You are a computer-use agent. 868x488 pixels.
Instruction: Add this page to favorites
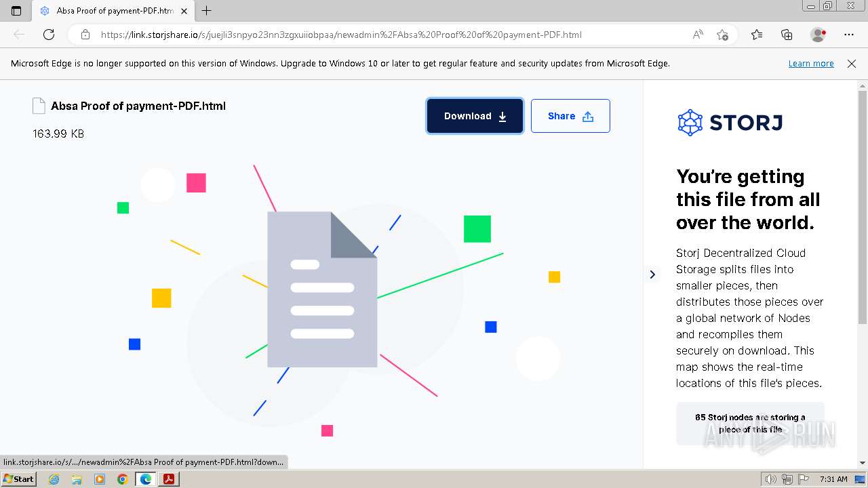723,35
